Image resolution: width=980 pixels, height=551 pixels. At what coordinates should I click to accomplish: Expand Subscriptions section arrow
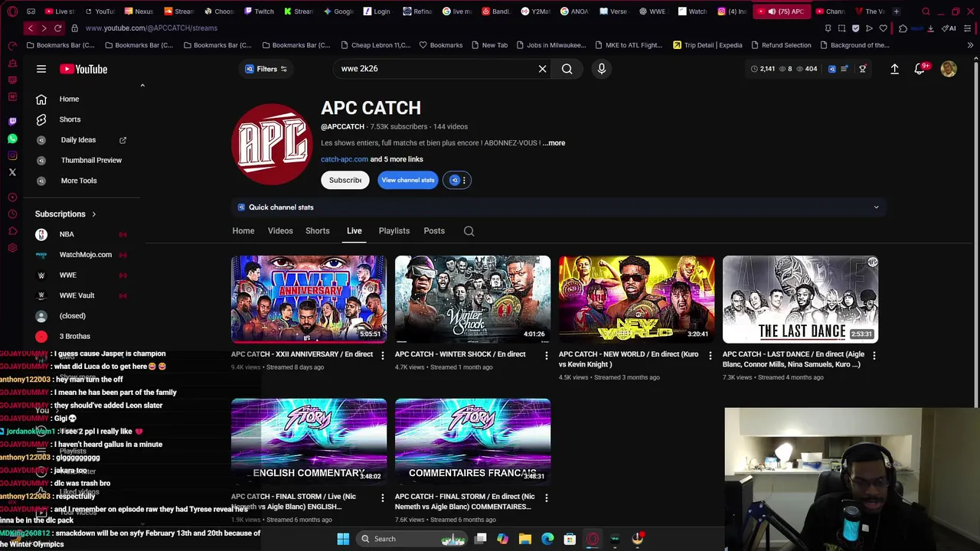tap(93, 214)
